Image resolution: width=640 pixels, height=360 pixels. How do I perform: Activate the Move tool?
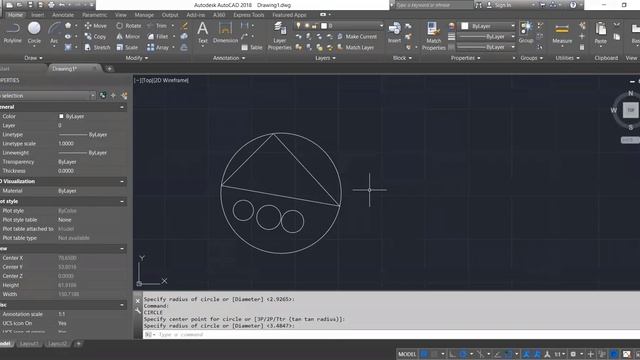coord(96,26)
